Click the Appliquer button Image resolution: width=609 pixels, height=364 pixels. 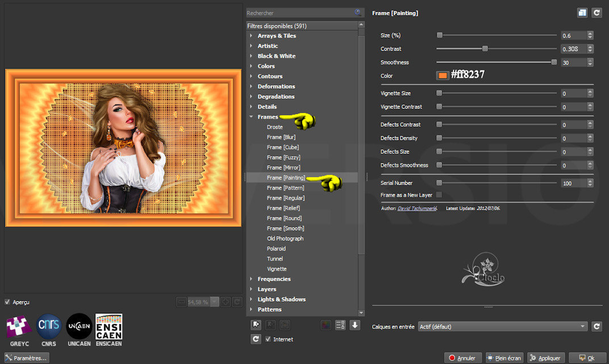click(546, 358)
